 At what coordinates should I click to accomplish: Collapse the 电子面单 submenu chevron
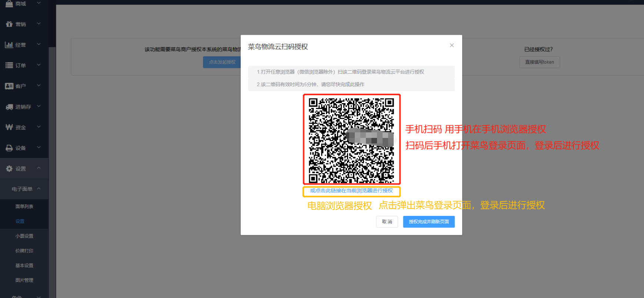(x=39, y=189)
